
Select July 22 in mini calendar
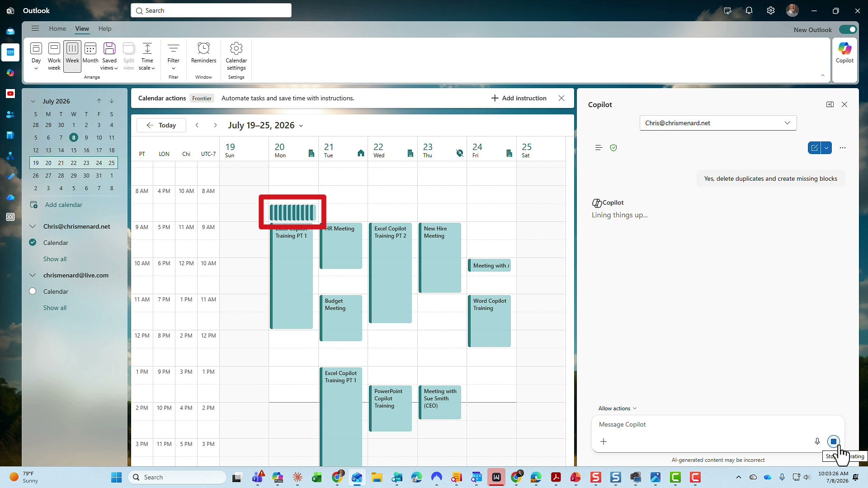tap(74, 163)
